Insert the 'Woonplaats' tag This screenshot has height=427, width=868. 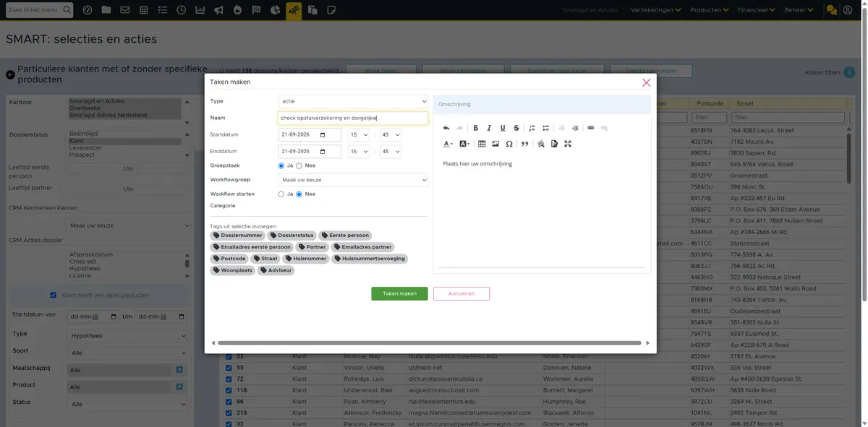[232, 270]
